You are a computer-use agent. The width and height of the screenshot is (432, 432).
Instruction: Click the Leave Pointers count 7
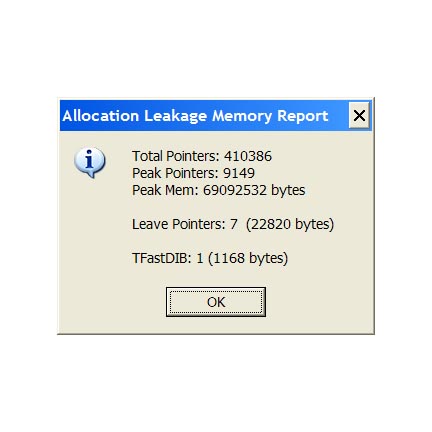click(234, 224)
